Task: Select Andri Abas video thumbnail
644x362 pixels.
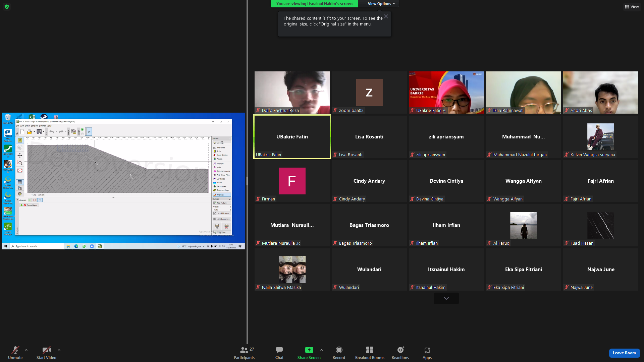Action: click(x=600, y=92)
